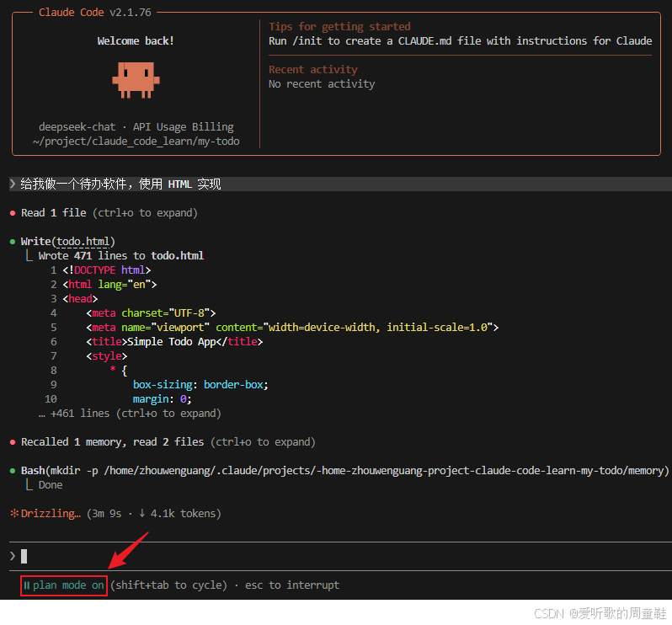Screen dimensions: 672x625
Task: Click the Claude Code pixel mascot icon
Action: tap(136, 80)
